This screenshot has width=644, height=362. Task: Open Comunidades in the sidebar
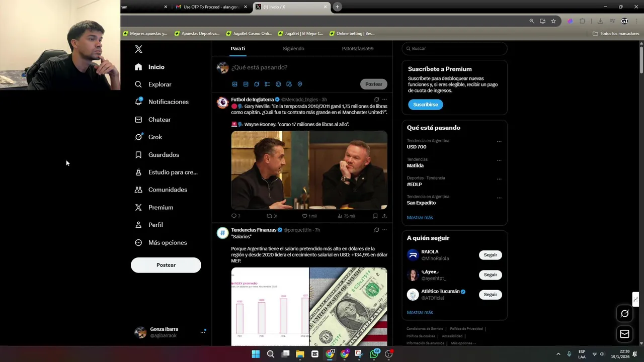point(161,190)
